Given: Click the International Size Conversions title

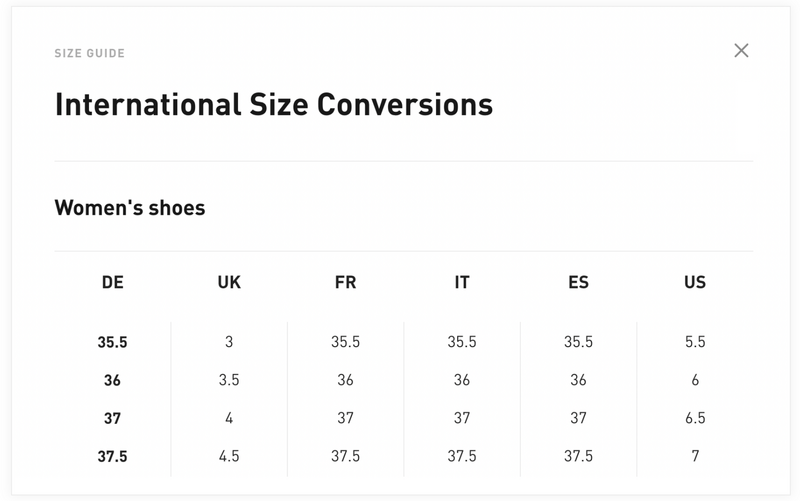Looking at the screenshot, I should click(273, 104).
